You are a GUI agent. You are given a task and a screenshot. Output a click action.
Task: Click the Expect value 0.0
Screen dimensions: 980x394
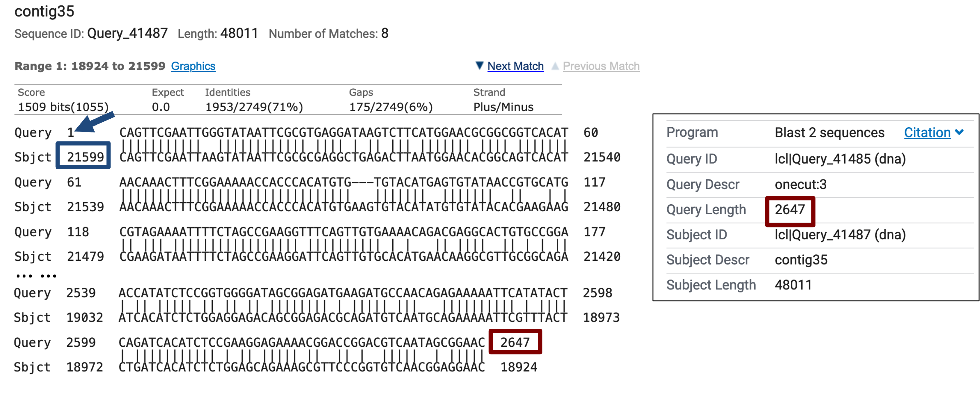pos(161,107)
